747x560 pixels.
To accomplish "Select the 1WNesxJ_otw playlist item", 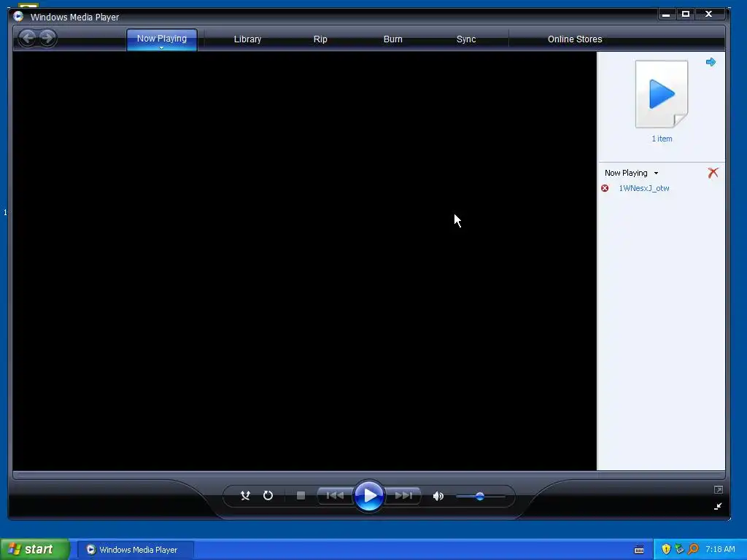I will coord(643,188).
